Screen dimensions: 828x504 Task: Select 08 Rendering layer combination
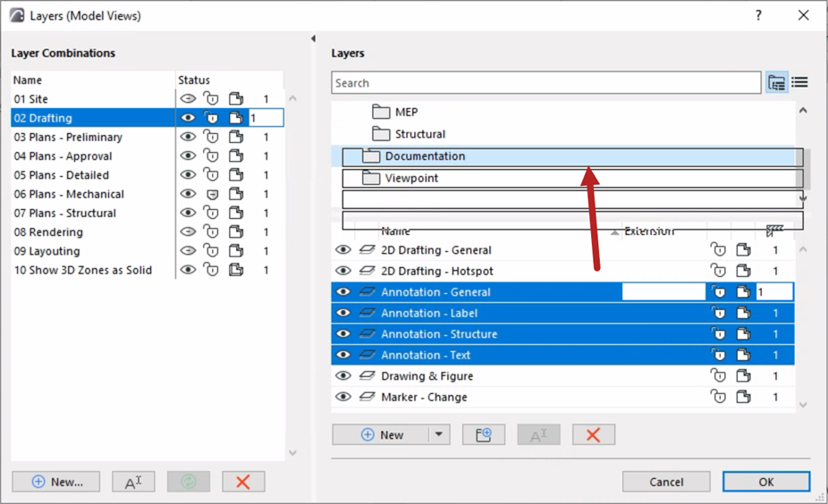coord(48,232)
